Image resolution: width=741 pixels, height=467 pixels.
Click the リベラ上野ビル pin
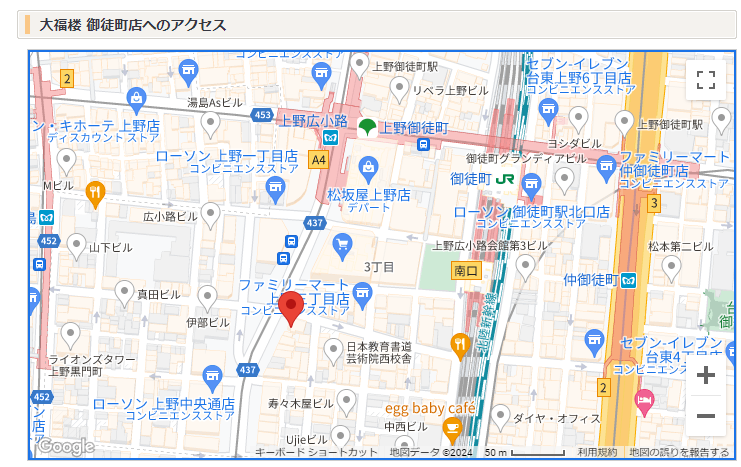coord(399,90)
